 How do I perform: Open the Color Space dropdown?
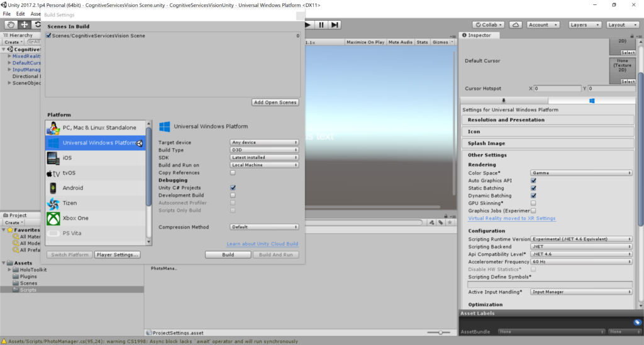[581, 173]
